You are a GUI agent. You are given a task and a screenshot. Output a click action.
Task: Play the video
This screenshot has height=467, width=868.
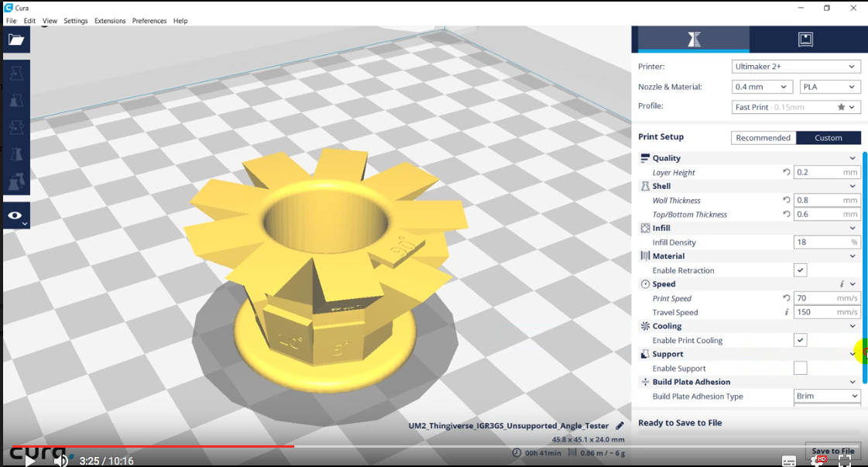tap(30, 460)
